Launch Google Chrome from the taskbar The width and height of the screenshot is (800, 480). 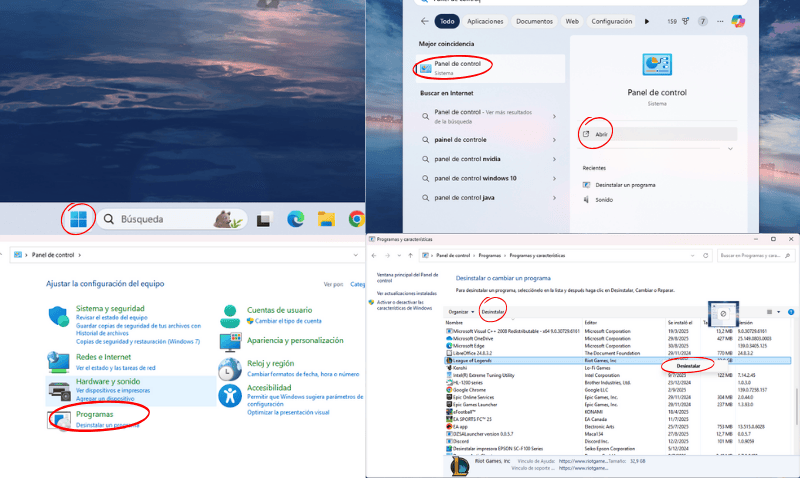(x=356, y=219)
